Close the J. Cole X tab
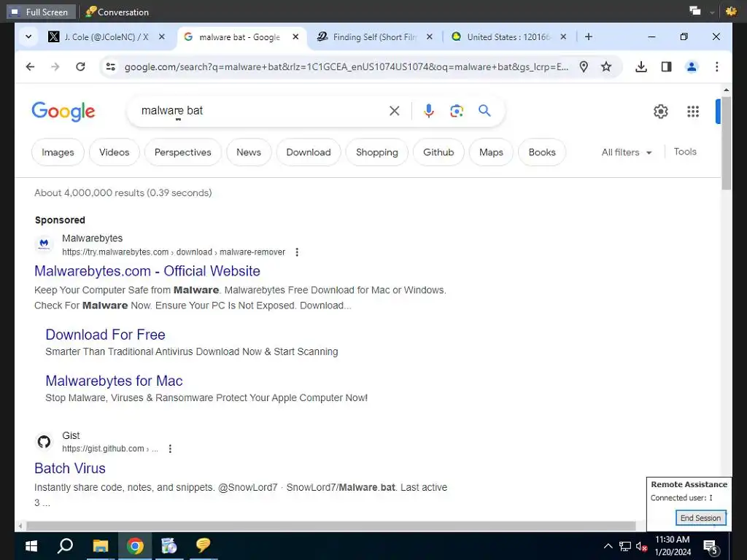 [x=162, y=36]
